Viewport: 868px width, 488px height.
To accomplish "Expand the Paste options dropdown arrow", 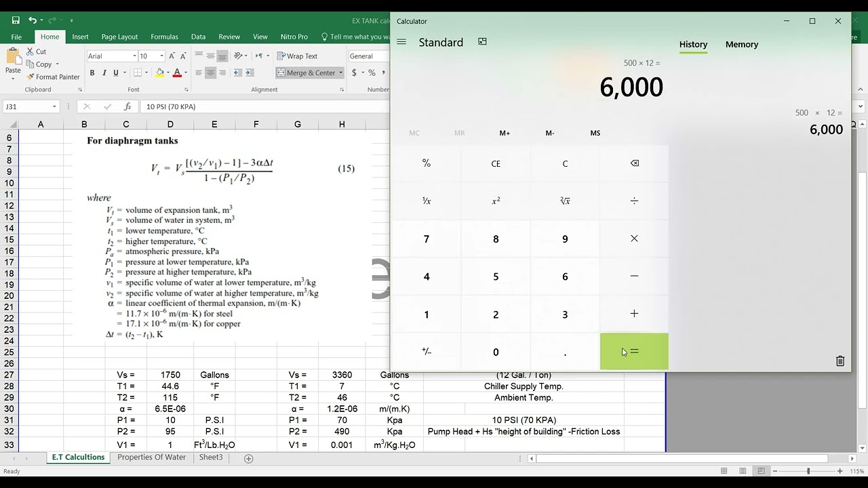I will coord(13,79).
